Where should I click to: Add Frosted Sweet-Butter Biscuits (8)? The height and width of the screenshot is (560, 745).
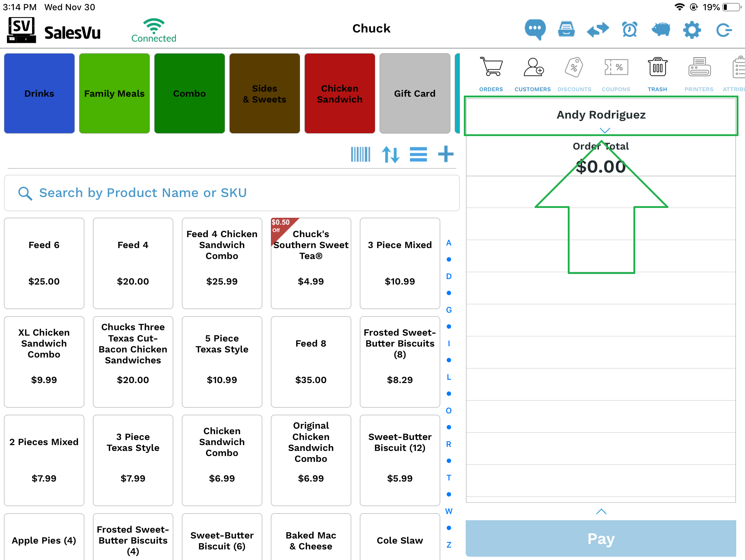(x=400, y=362)
